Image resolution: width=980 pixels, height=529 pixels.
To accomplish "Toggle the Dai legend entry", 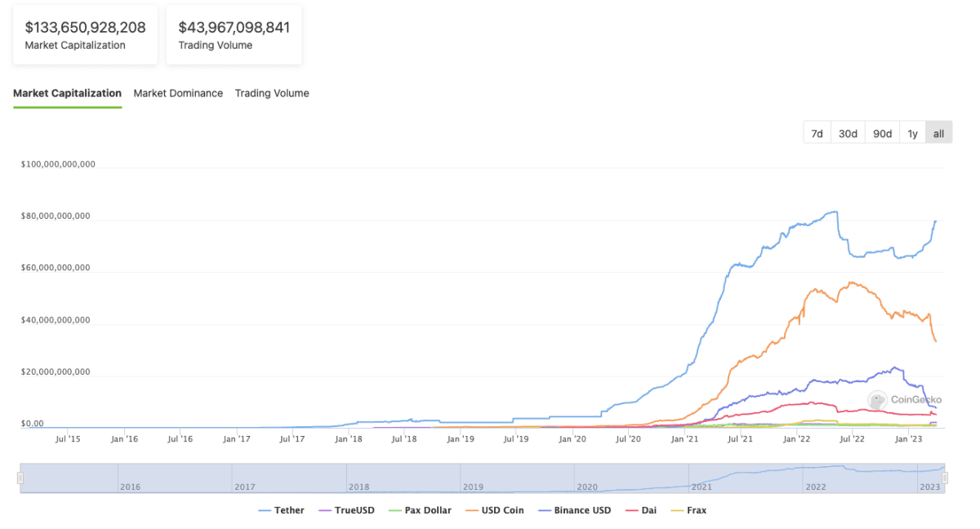I will coord(641,510).
